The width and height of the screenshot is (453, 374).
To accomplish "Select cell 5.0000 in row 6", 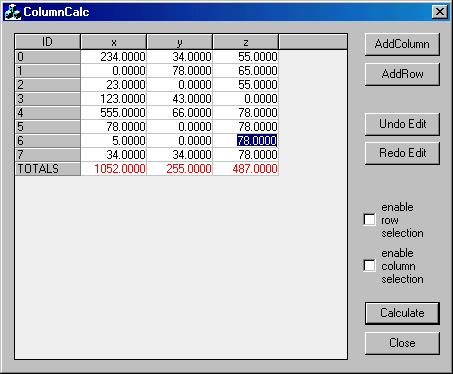I will click(x=113, y=141).
